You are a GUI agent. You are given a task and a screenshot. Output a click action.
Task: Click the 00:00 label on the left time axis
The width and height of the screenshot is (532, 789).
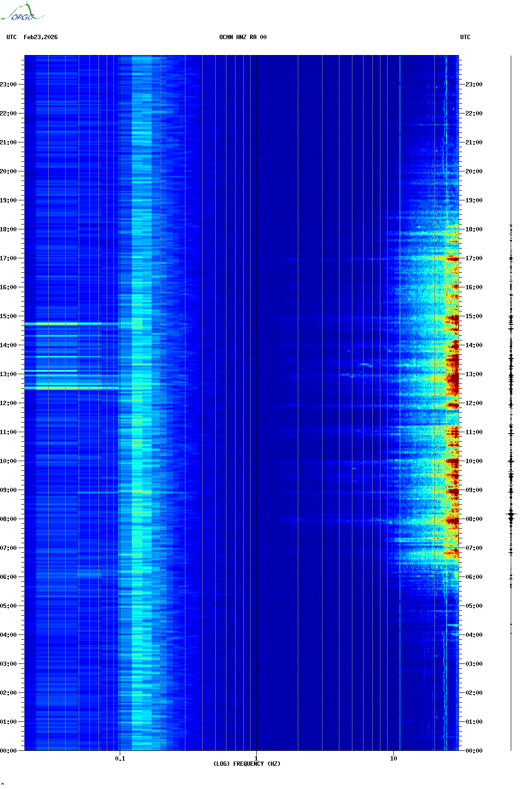coord(8,751)
